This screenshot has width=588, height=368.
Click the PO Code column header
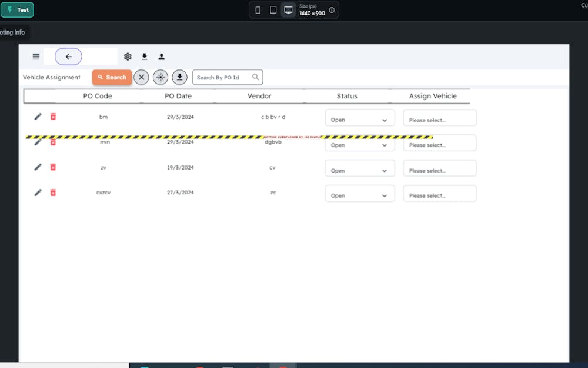coord(98,96)
